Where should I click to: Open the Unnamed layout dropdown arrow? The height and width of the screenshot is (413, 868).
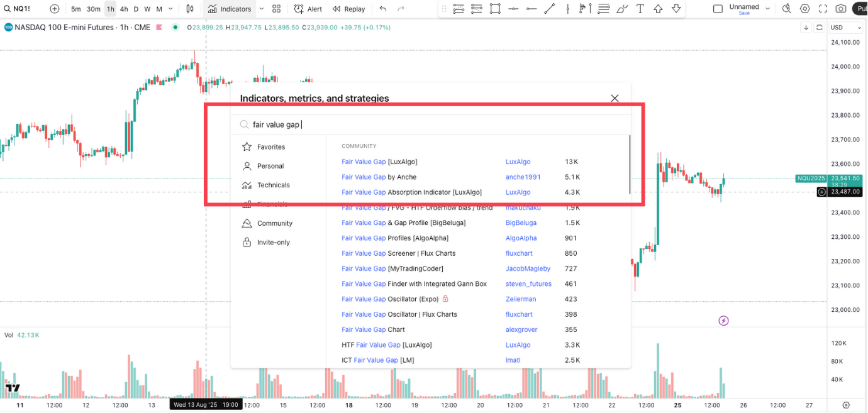click(x=768, y=9)
